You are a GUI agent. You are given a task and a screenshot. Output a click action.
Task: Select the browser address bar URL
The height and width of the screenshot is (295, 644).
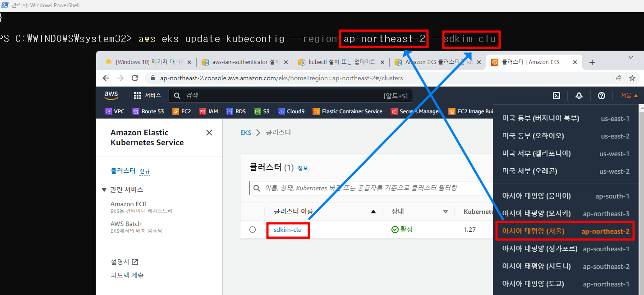[x=281, y=78]
